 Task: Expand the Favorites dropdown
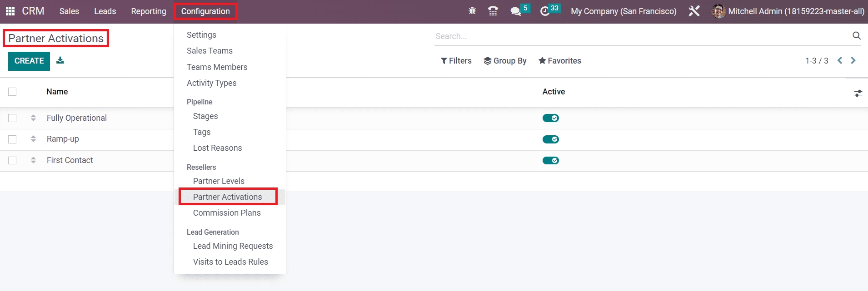pos(559,61)
